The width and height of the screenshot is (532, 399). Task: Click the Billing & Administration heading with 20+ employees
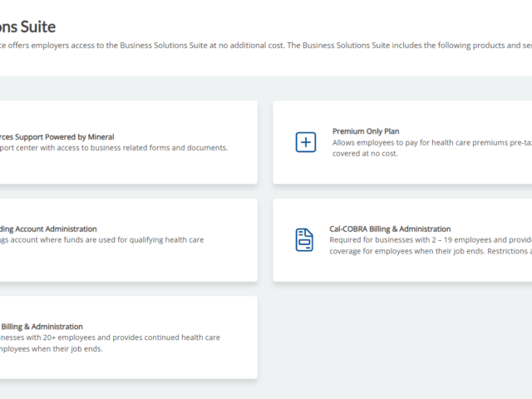[42, 327]
